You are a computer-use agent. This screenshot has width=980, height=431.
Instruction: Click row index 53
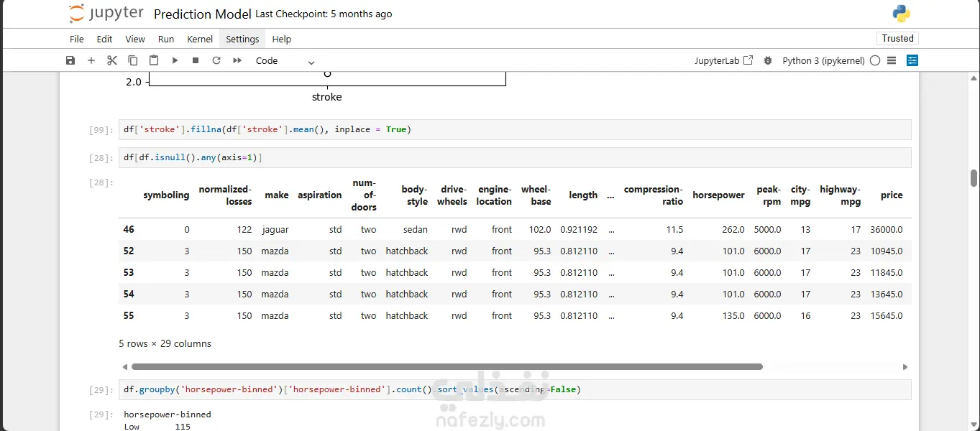click(129, 273)
